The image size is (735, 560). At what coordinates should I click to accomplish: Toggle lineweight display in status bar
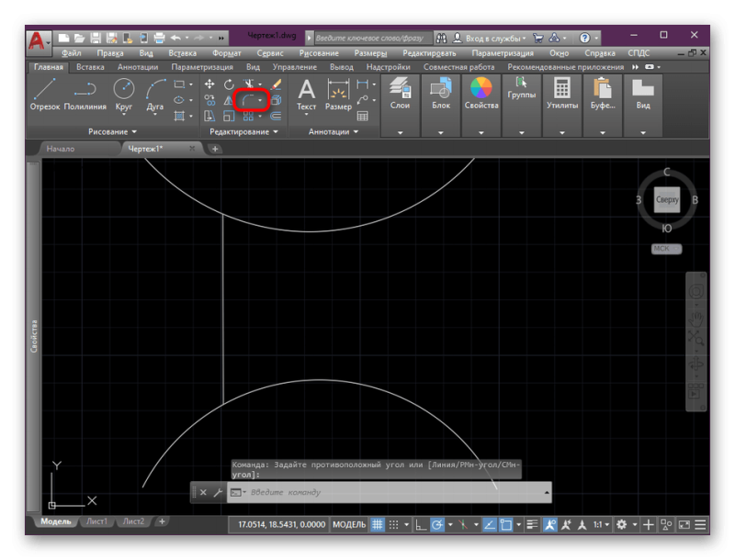532,525
